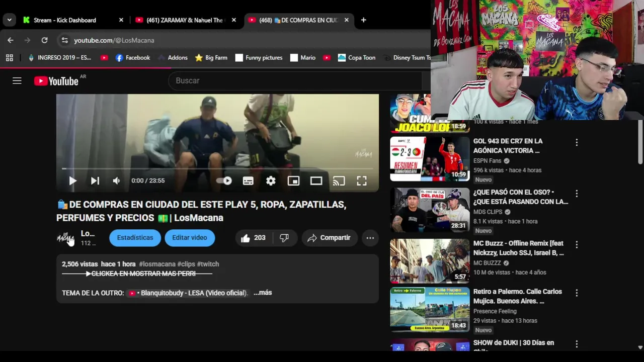The image size is (644, 362).
Task: Switch to Stream - Kick Dashboard tab
Action: point(65,20)
